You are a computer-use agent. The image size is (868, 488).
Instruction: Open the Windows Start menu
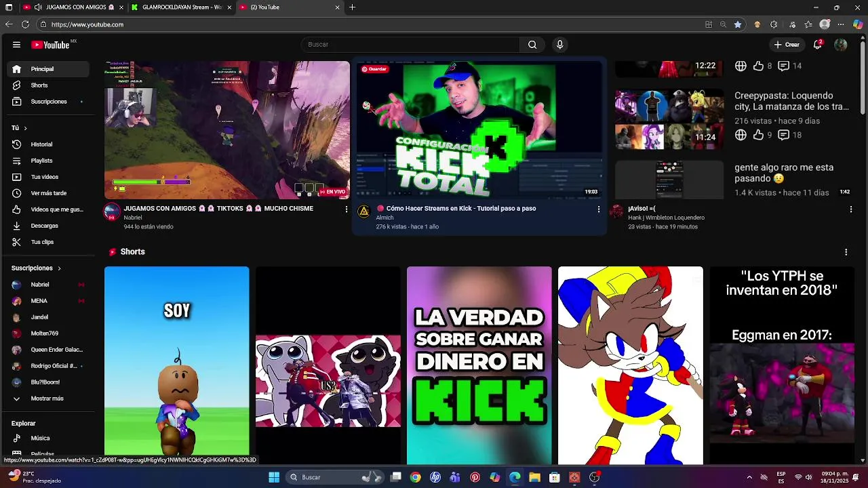(x=274, y=477)
